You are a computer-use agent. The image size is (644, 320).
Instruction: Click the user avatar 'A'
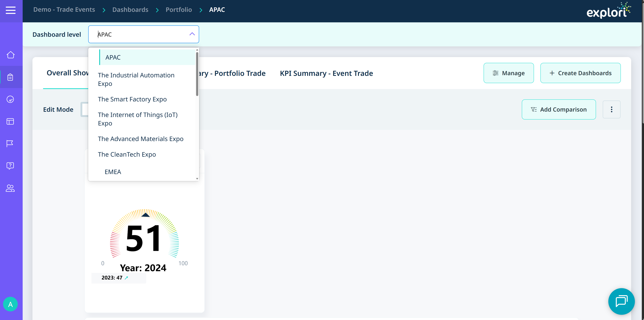click(10, 304)
